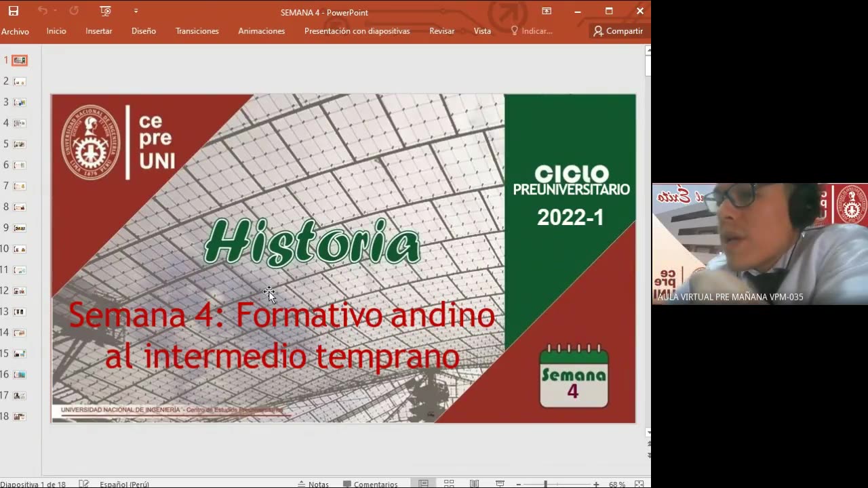The image size is (868, 488).
Task: Select slide 18 thumbnail
Action: pos(20,416)
